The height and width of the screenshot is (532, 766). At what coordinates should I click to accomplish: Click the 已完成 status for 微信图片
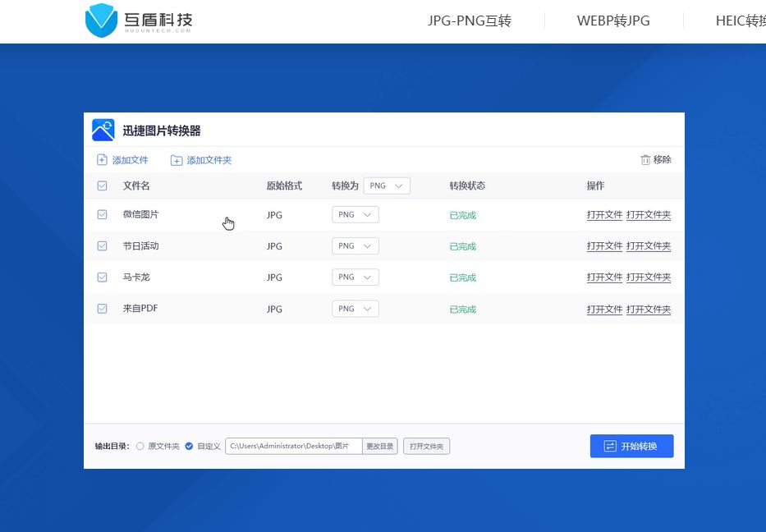(462, 215)
